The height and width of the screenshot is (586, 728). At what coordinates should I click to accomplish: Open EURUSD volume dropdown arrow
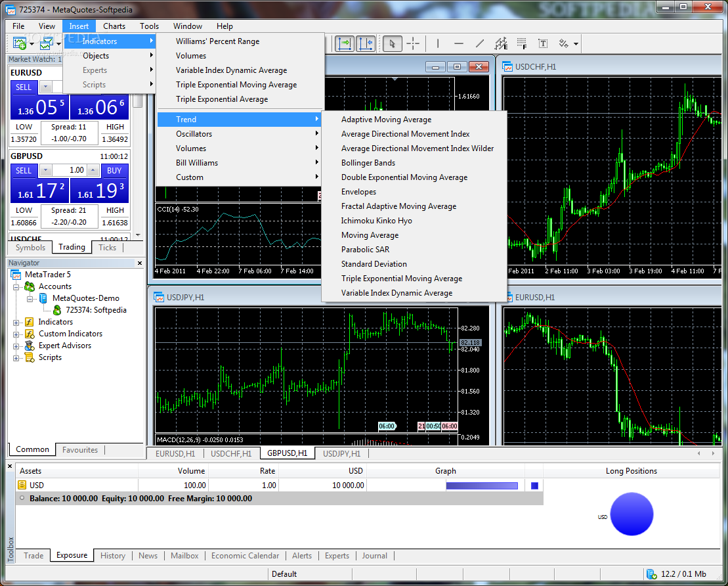tap(45, 87)
